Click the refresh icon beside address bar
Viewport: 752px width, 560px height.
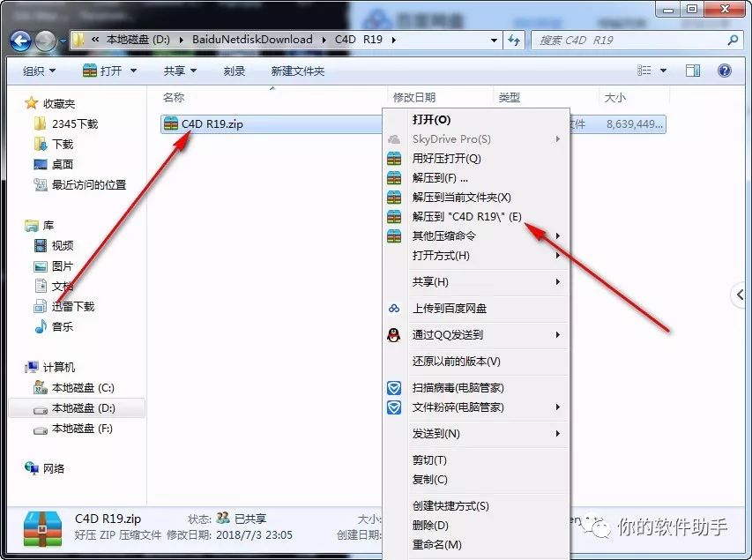pos(514,40)
